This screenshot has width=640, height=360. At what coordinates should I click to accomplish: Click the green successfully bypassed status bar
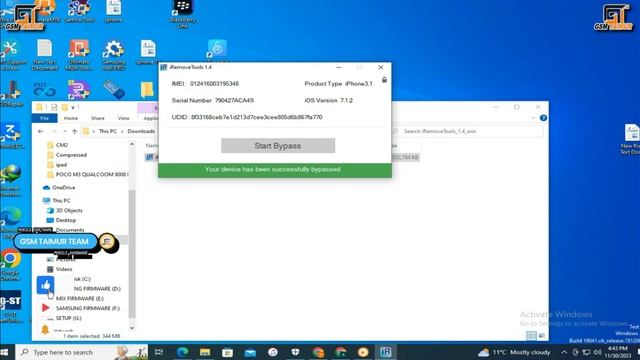275,170
